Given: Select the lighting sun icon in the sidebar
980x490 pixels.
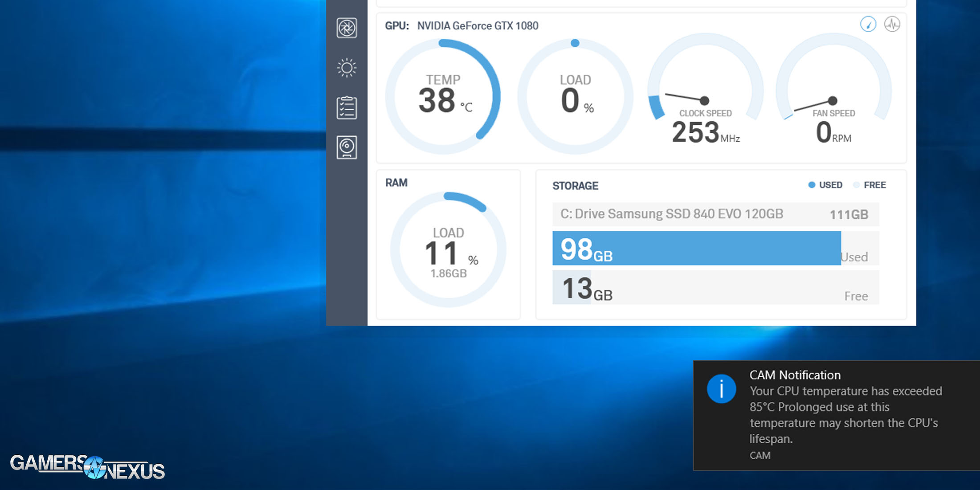Looking at the screenshot, I should 347,68.
